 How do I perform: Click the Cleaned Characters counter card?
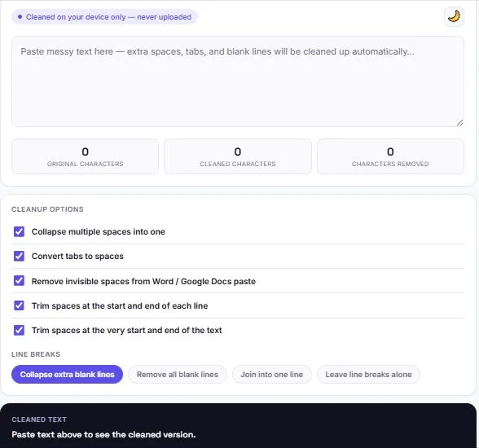pyautogui.click(x=238, y=156)
